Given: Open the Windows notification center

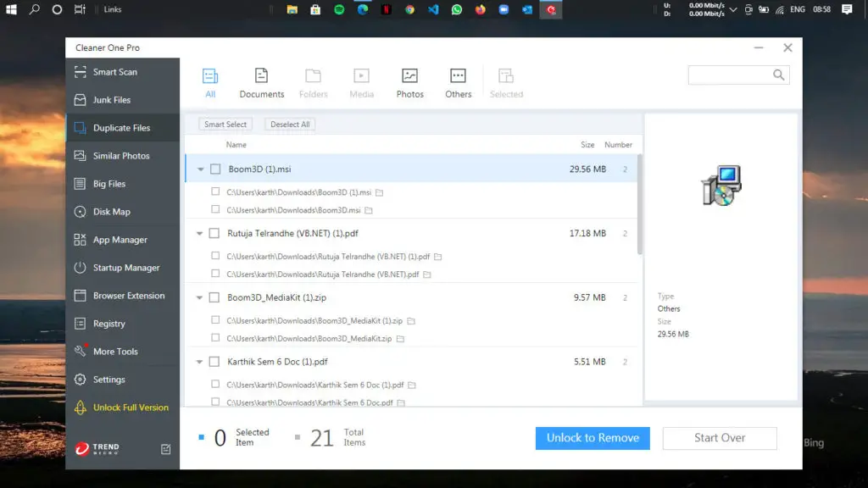Looking at the screenshot, I should click(x=847, y=9).
